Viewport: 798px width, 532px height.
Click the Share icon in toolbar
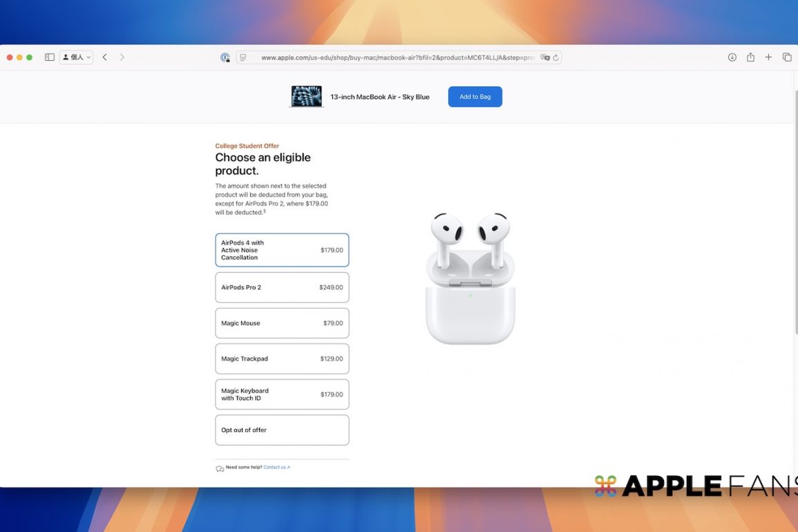(x=750, y=57)
